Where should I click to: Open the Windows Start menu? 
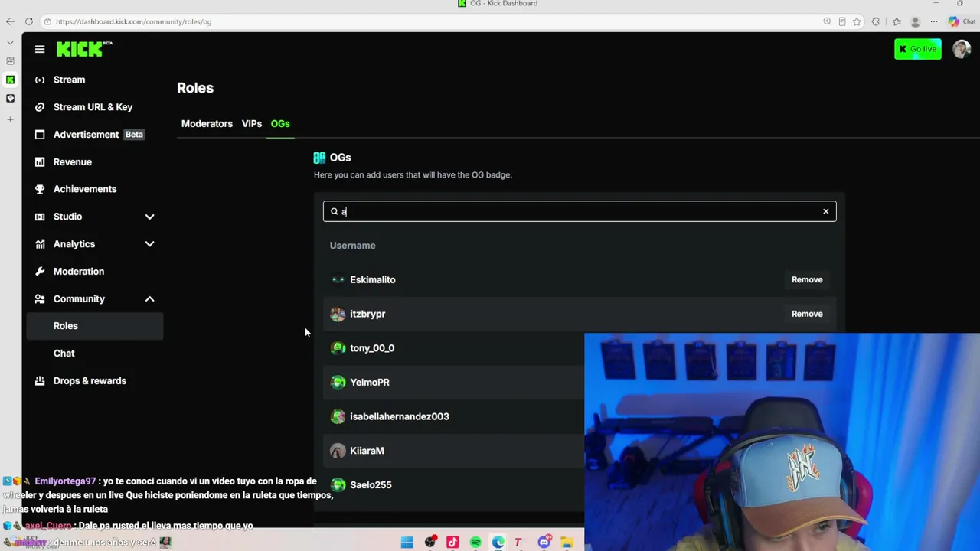[407, 543]
